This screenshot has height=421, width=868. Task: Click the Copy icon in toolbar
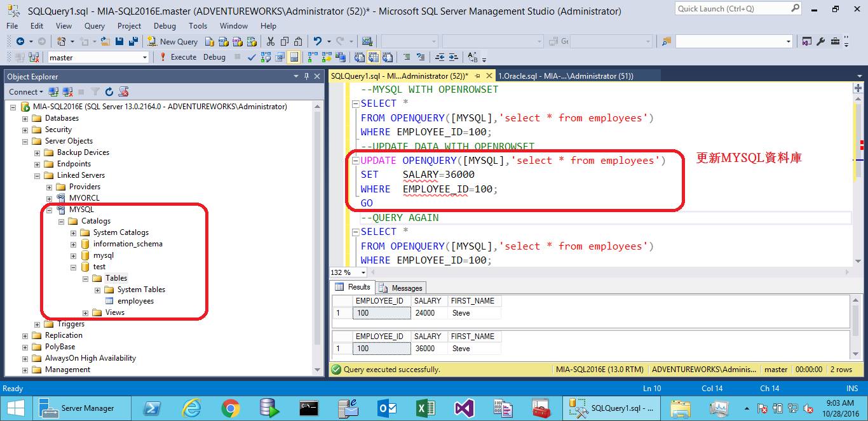pos(284,41)
